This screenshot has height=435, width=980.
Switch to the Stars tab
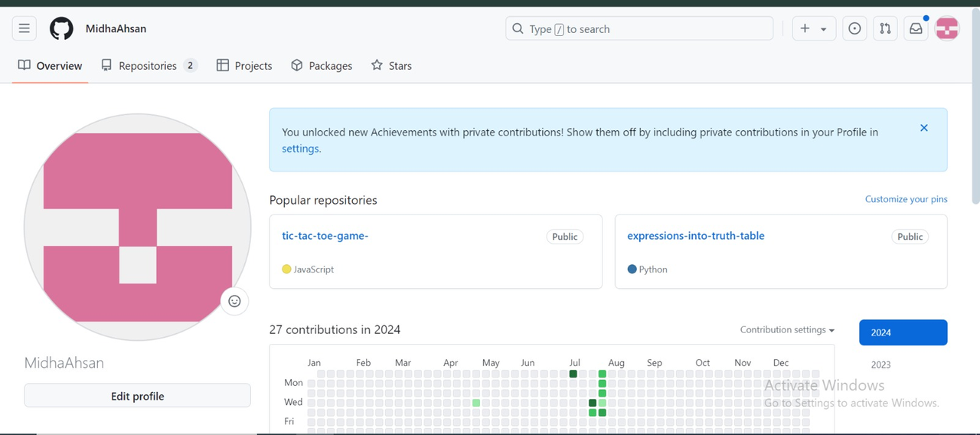[x=391, y=66]
